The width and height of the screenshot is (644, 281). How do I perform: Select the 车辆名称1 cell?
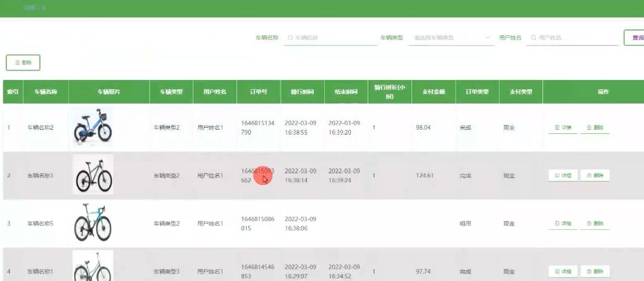pyautogui.click(x=41, y=271)
